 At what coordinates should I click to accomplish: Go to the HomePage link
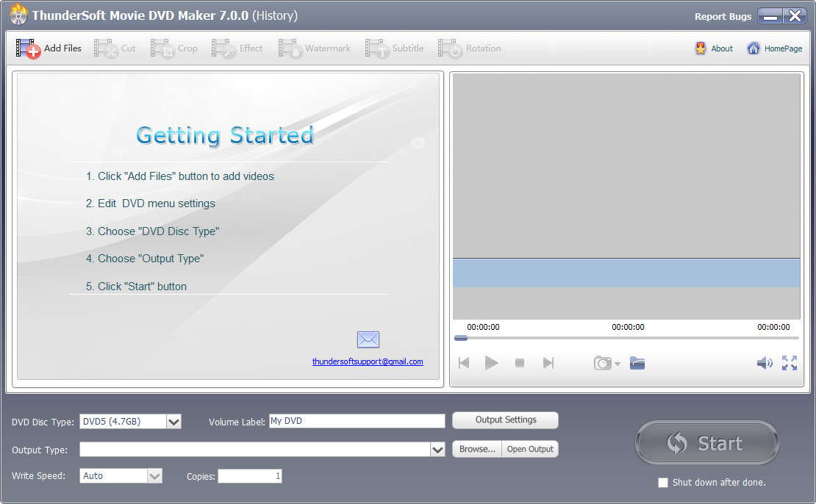coord(775,48)
